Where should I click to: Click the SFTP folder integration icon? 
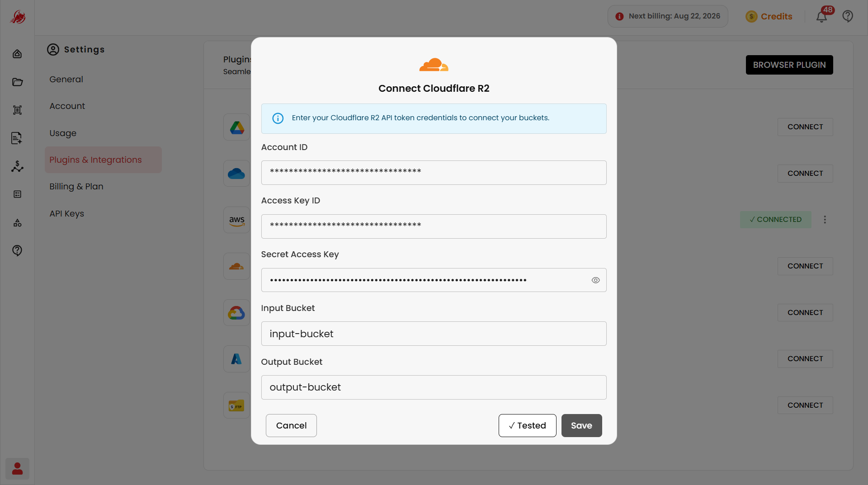(x=237, y=405)
